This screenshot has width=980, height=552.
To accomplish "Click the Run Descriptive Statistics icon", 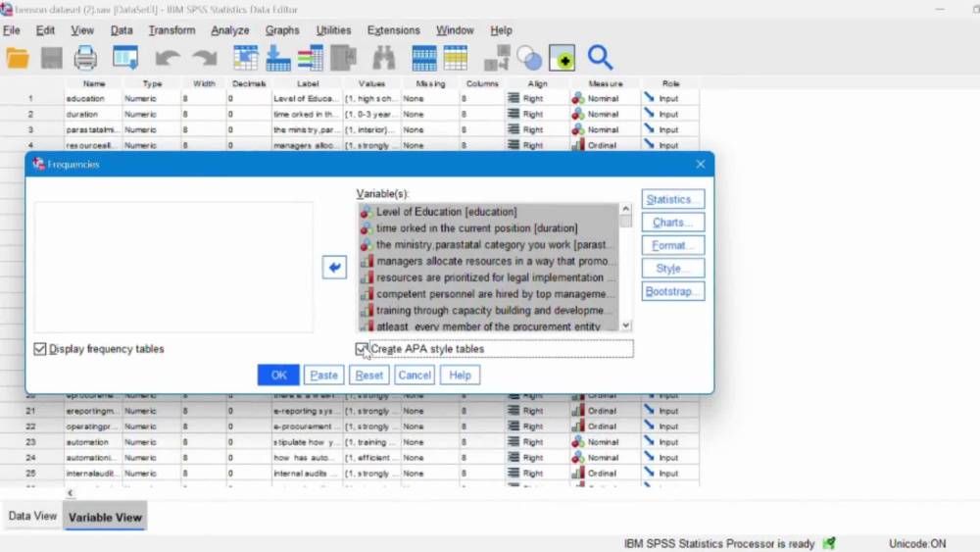I will (343, 58).
